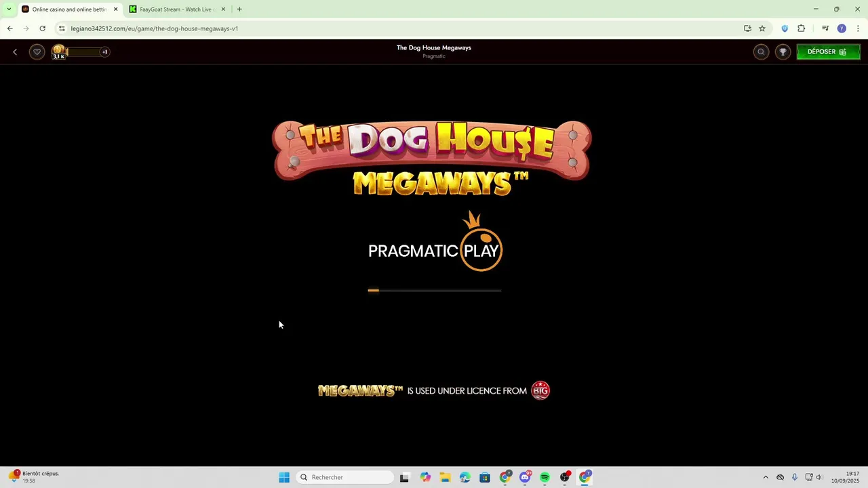Click the install app icon
This screenshot has height=488, width=868.
[747, 28]
